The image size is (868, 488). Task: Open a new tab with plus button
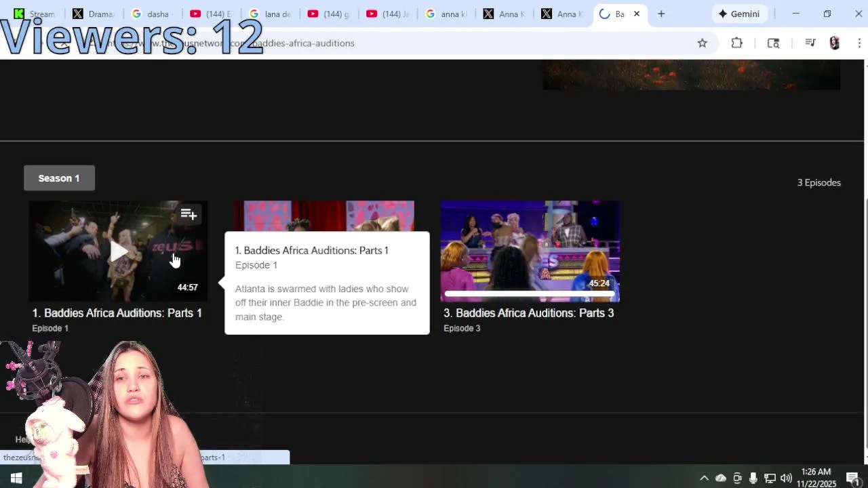pos(661,14)
